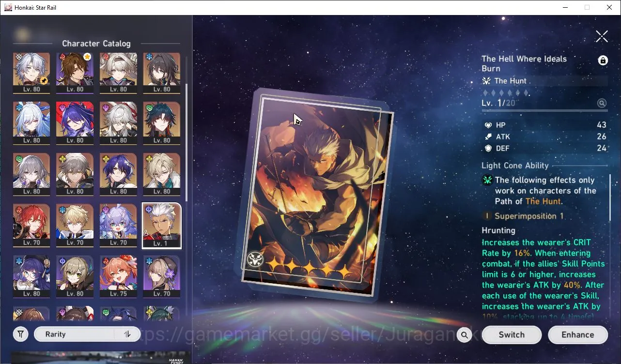Viewport: 621px width, 364px height.
Task: Click the DEF shield icon
Action: [x=488, y=148]
